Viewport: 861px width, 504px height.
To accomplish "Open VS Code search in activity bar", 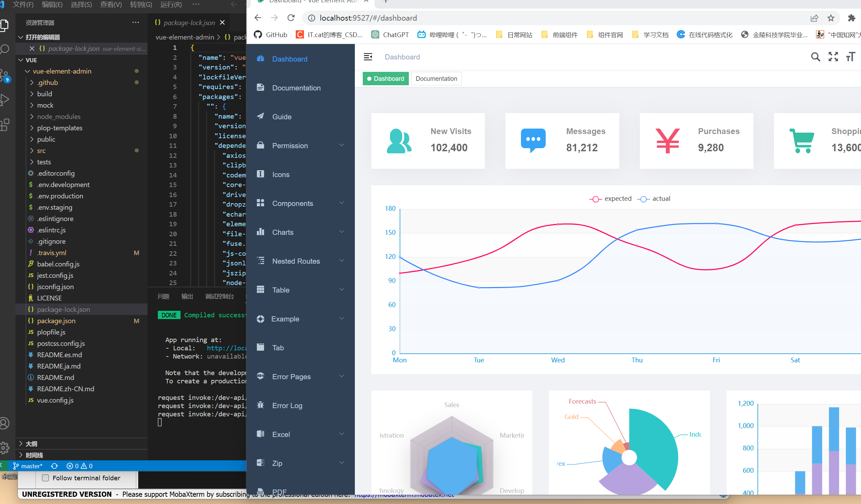I will click(5, 49).
